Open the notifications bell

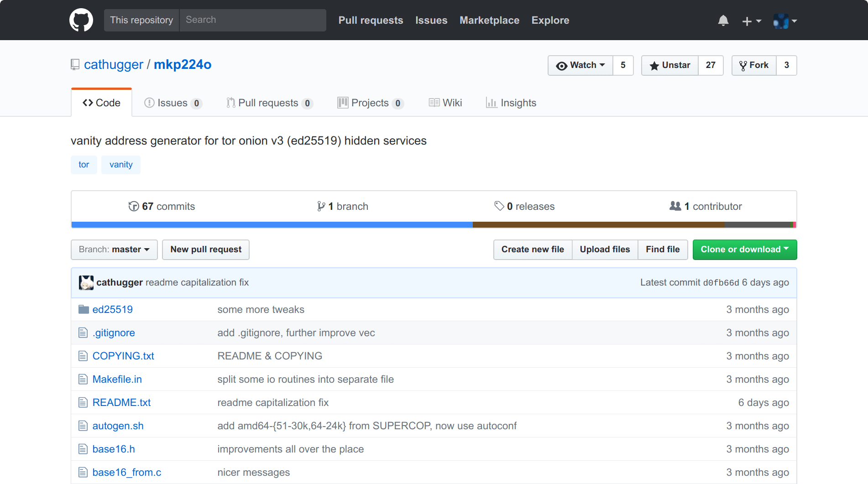(723, 20)
